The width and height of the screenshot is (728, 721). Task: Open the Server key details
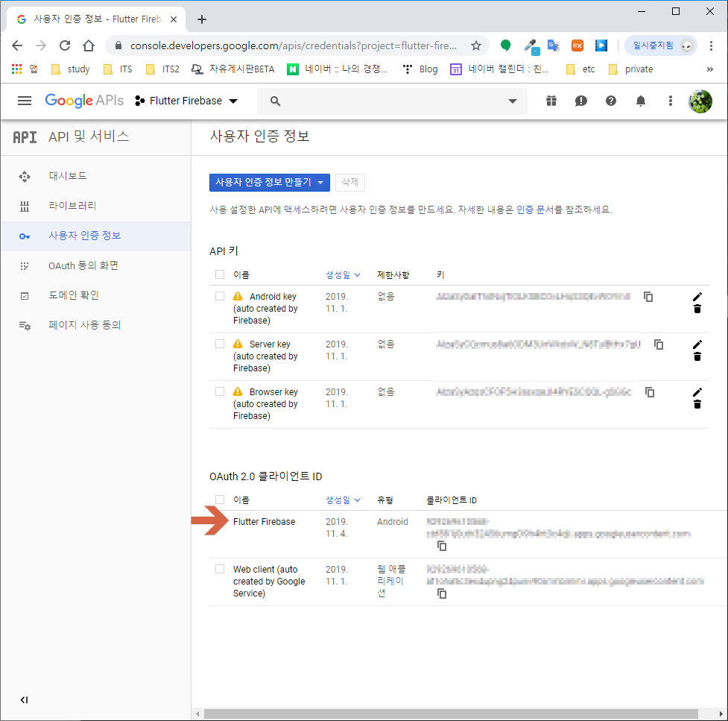tap(265, 356)
